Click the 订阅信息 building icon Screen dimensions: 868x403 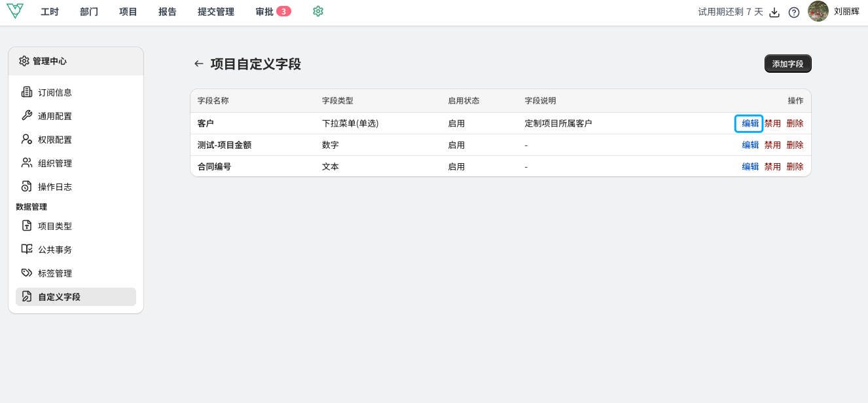[x=27, y=92]
